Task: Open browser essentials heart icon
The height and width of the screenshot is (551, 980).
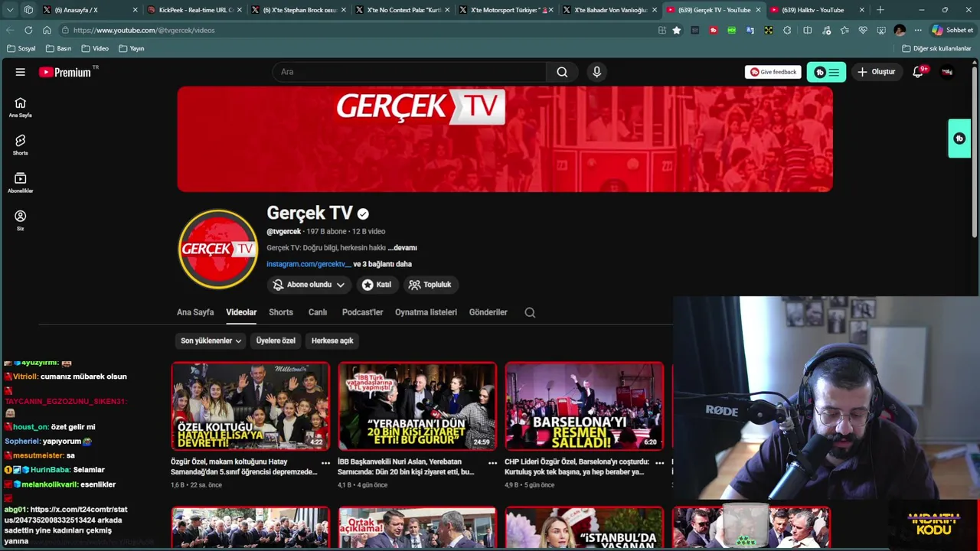Action: pos(863,30)
